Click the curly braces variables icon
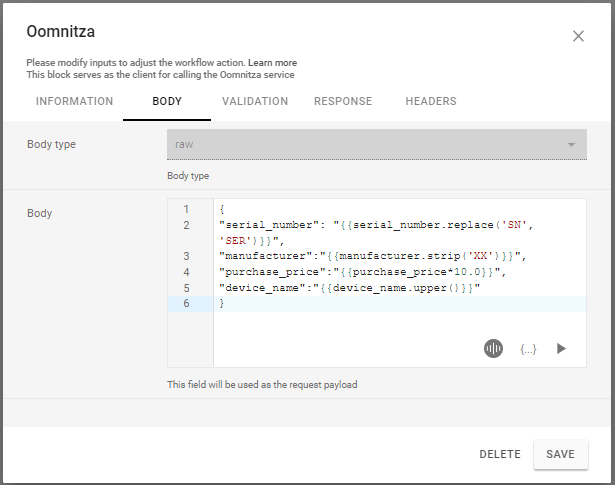615x485 pixels. (528, 349)
